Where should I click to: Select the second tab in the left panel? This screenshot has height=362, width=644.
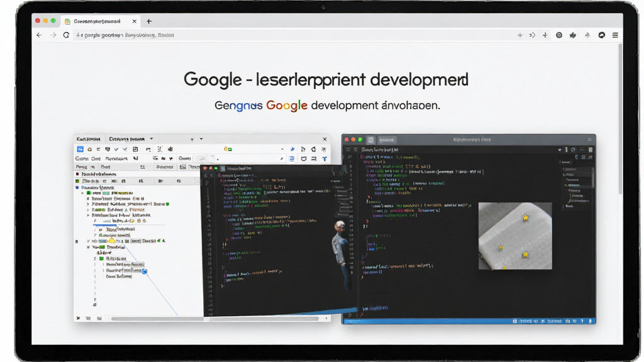[127, 139]
